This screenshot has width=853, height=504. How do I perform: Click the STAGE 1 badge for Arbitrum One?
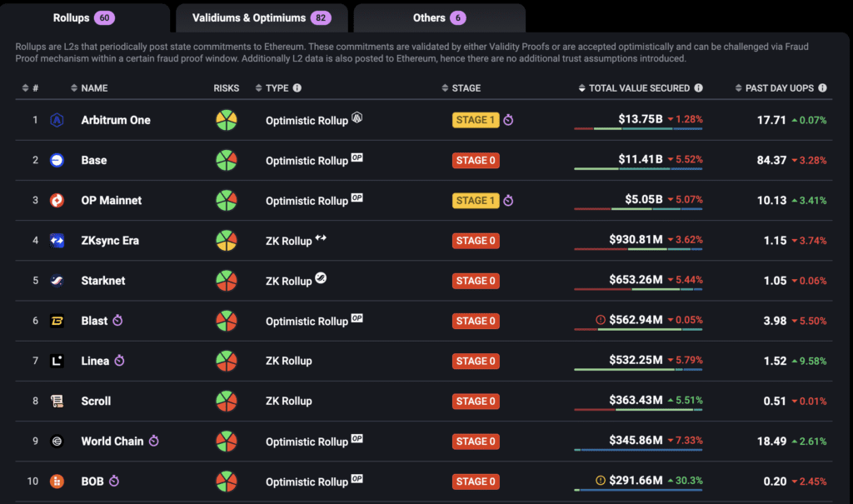(475, 120)
